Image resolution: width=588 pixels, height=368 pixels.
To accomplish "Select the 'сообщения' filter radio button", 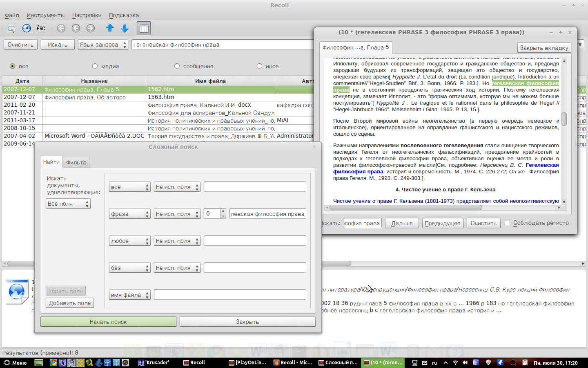I will [177, 66].
